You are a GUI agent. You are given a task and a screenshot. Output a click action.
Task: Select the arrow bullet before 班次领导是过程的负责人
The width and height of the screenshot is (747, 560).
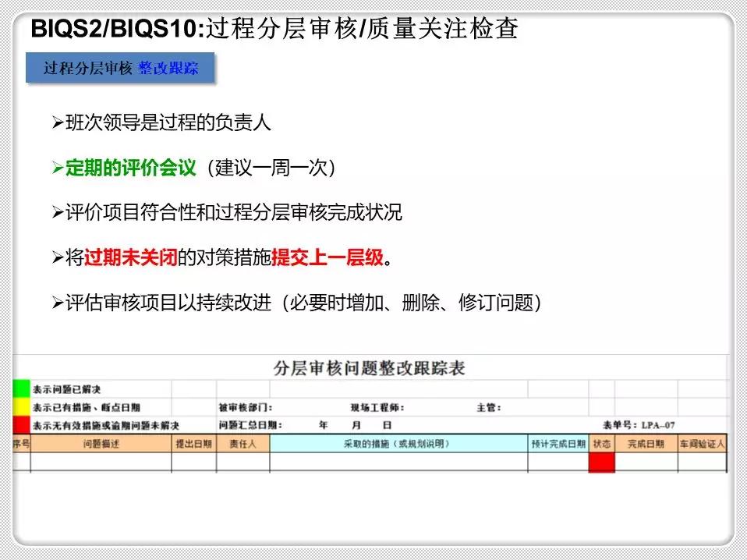click(x=55, y=122)
